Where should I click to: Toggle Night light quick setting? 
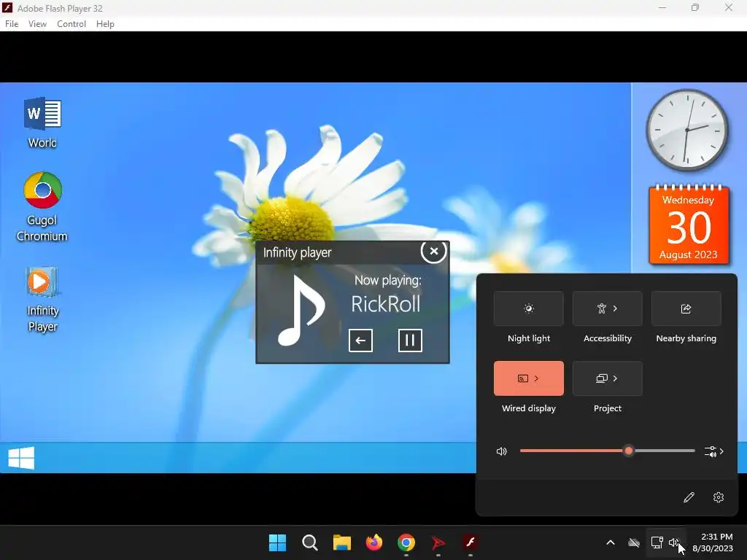[529, 308]
